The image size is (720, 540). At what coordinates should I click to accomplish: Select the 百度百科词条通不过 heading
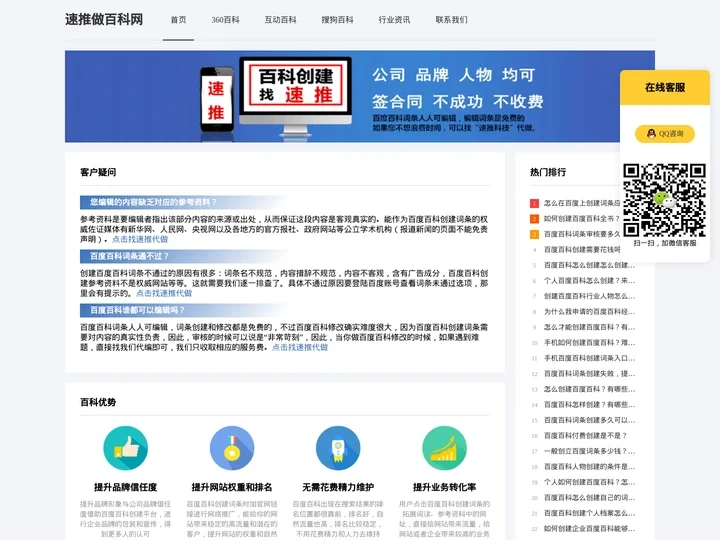(129, 256)
